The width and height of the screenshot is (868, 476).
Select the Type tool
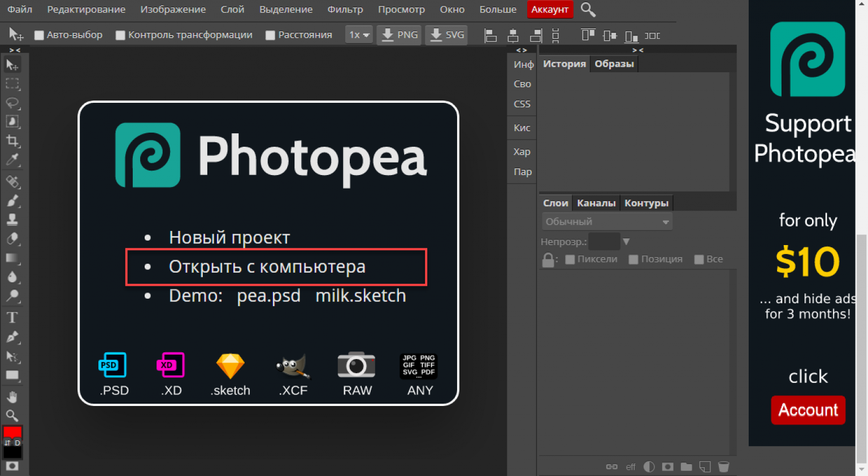pos(12,317)
